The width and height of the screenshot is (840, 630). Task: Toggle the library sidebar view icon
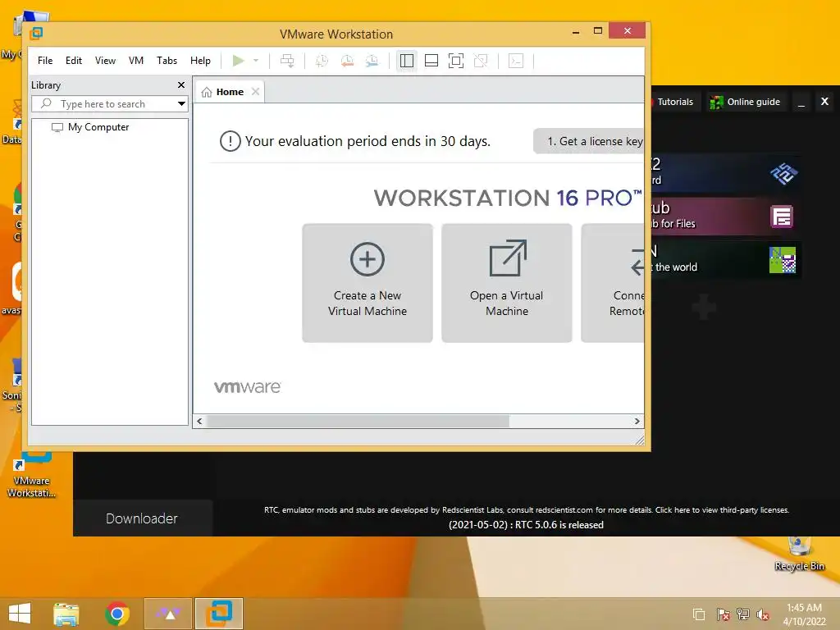point(407,61)
